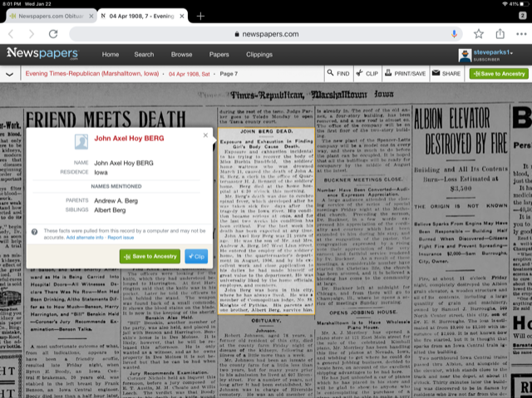Click Iowa residence value
The width and height of the screenshot is (532, 398).
101,173
